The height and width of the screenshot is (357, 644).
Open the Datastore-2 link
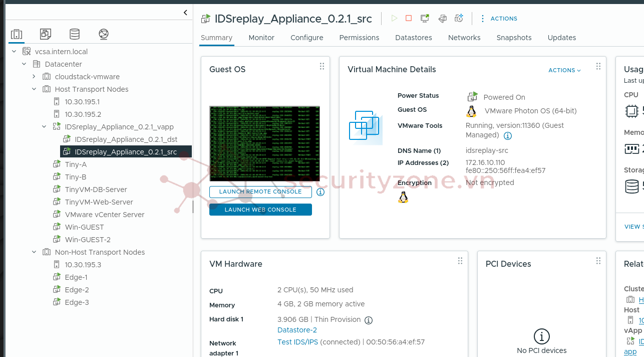tap(297, 330)
